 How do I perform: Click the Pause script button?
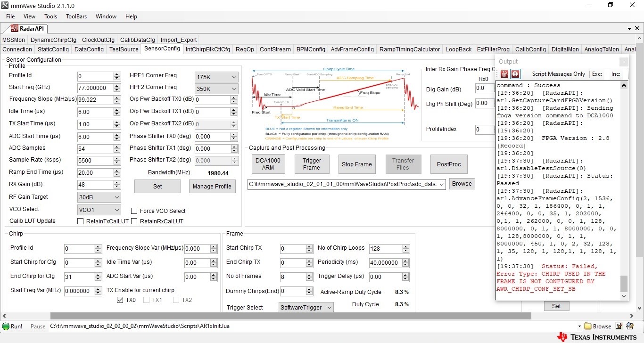pos(38,326)
